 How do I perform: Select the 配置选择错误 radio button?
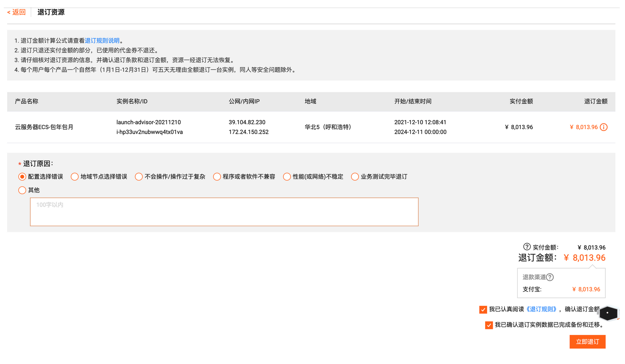[22, 176]
